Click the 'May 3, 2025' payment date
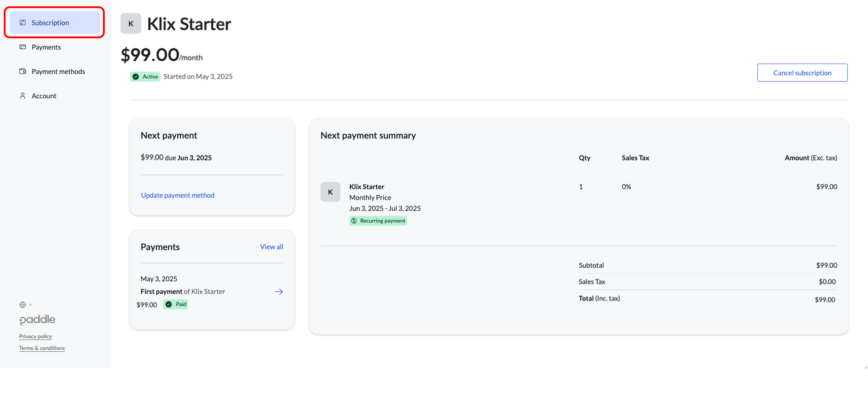 coord(159,279)
